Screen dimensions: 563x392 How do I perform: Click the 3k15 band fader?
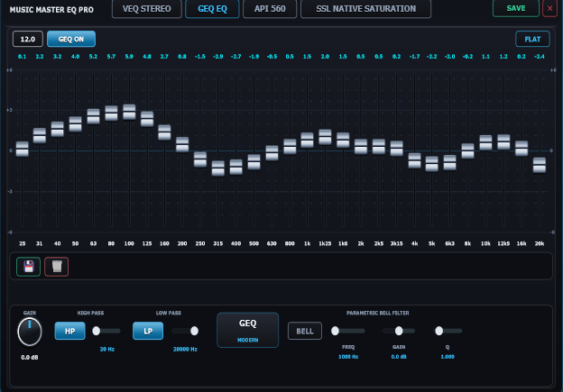(x=396, y=149)
